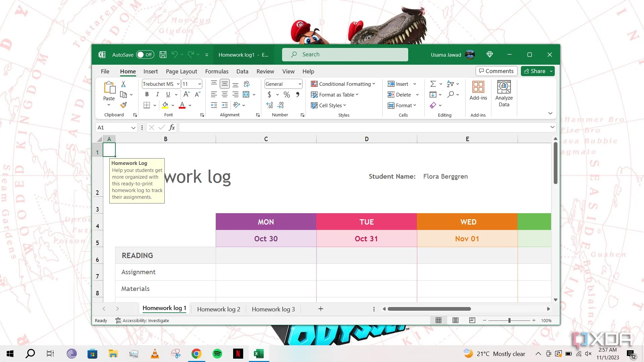Click the Comma Style icon
The image size is (644, 362).
coord(297,95)
